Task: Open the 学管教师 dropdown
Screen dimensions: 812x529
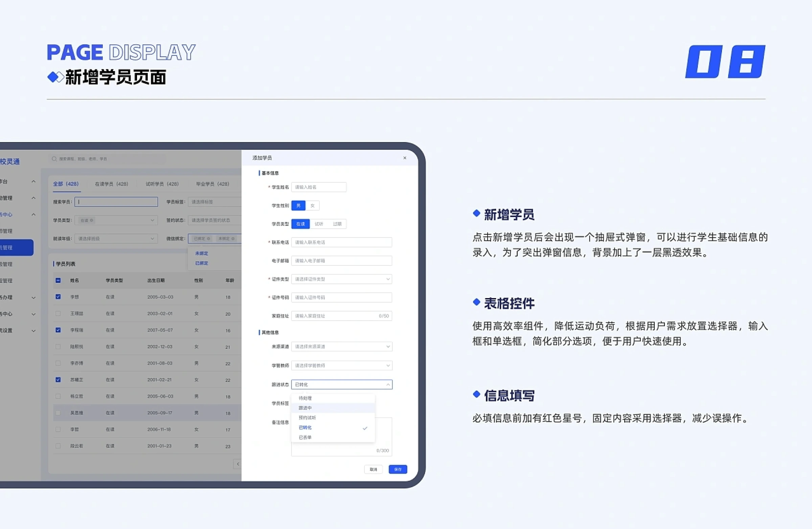Action: [341, 366]
